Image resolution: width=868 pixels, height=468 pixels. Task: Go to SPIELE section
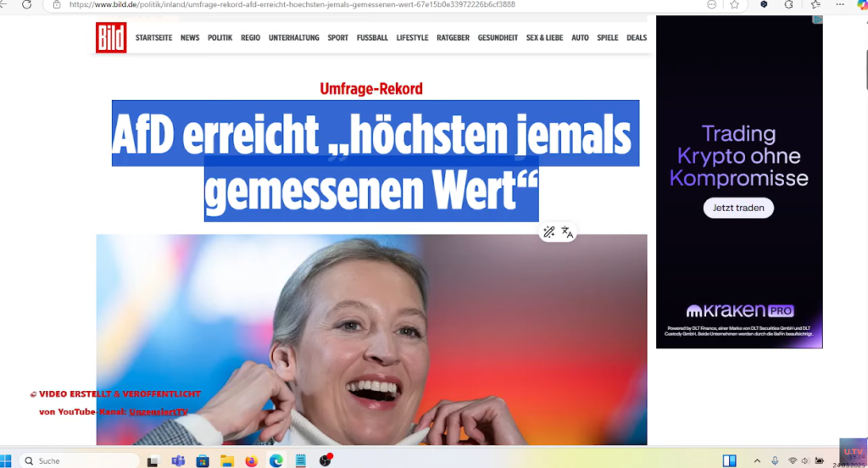607,37
